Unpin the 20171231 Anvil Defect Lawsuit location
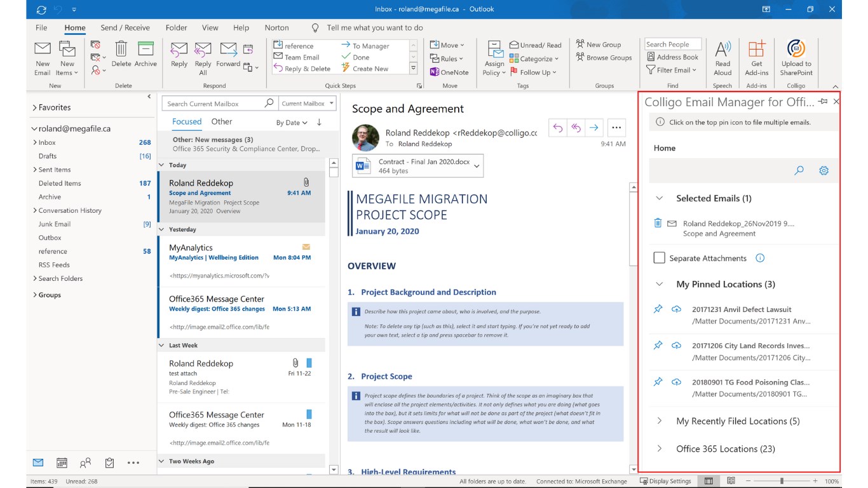 point(658,309)
